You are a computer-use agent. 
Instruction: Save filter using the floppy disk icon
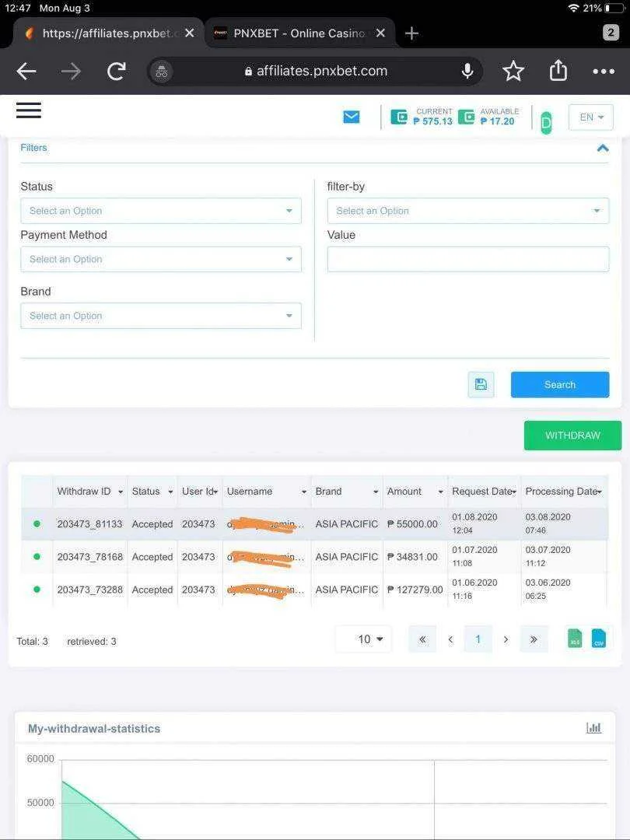click(x=481, y=385)
